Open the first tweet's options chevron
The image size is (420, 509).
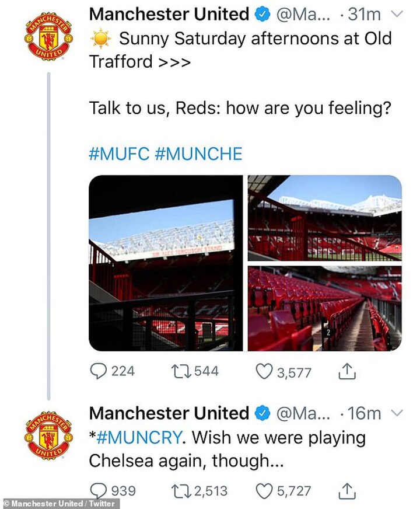[x=397, y=14]
